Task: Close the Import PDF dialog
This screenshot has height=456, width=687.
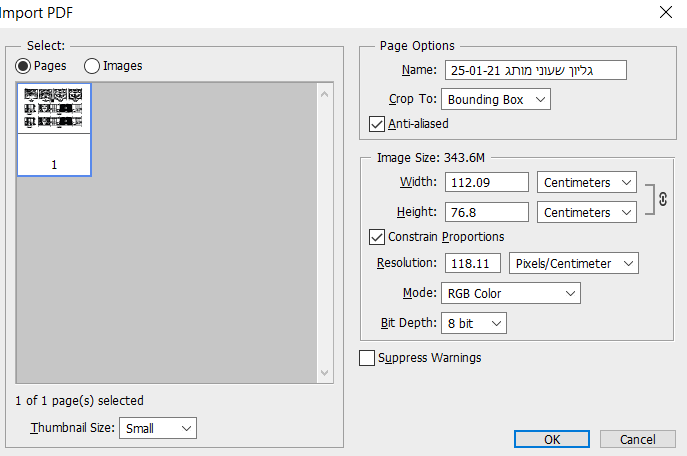Action: point(665,13)
